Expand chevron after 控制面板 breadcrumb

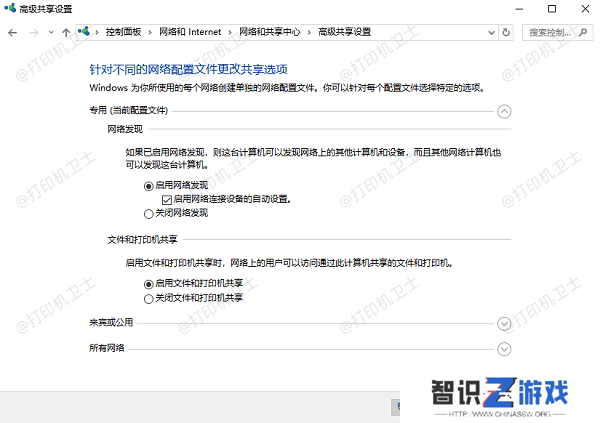tap(150, 33)
